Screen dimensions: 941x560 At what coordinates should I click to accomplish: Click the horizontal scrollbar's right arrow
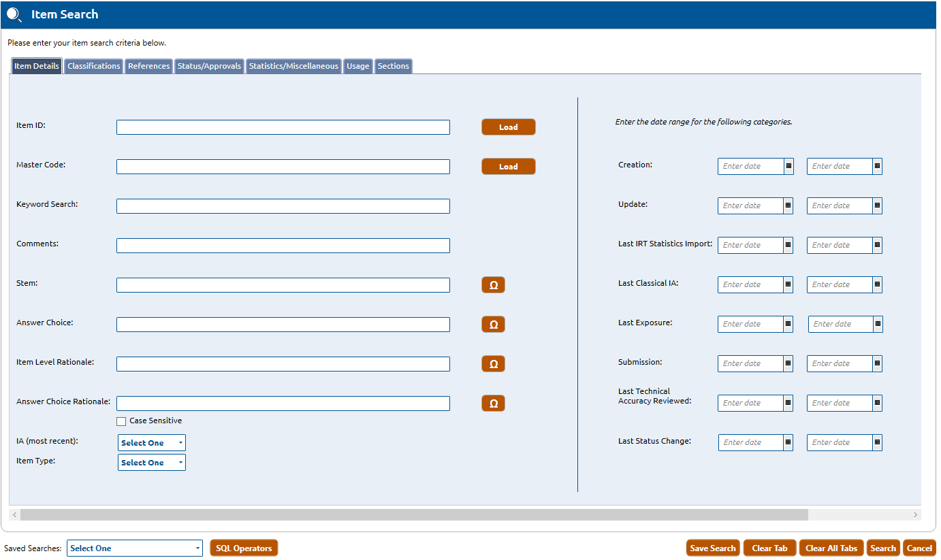[x=916, y=515]
